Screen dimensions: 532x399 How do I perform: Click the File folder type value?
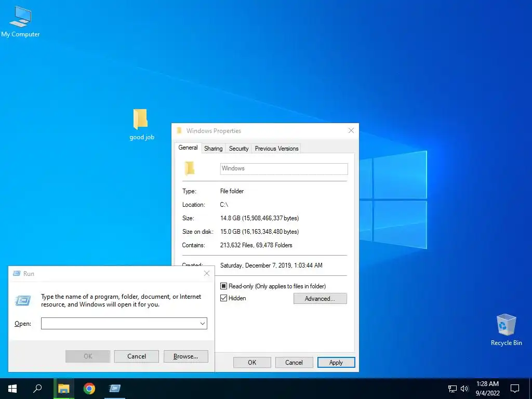click(x=232, y=191)
